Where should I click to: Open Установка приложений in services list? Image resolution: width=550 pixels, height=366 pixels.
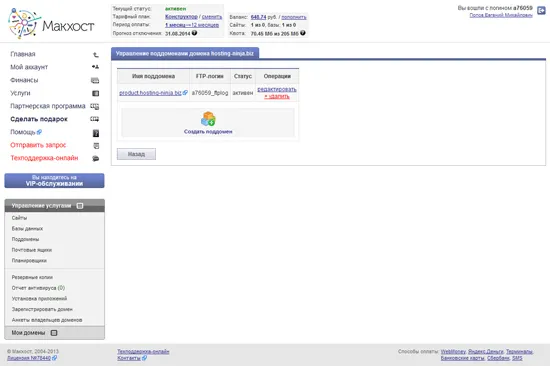(x=39, y=299)
